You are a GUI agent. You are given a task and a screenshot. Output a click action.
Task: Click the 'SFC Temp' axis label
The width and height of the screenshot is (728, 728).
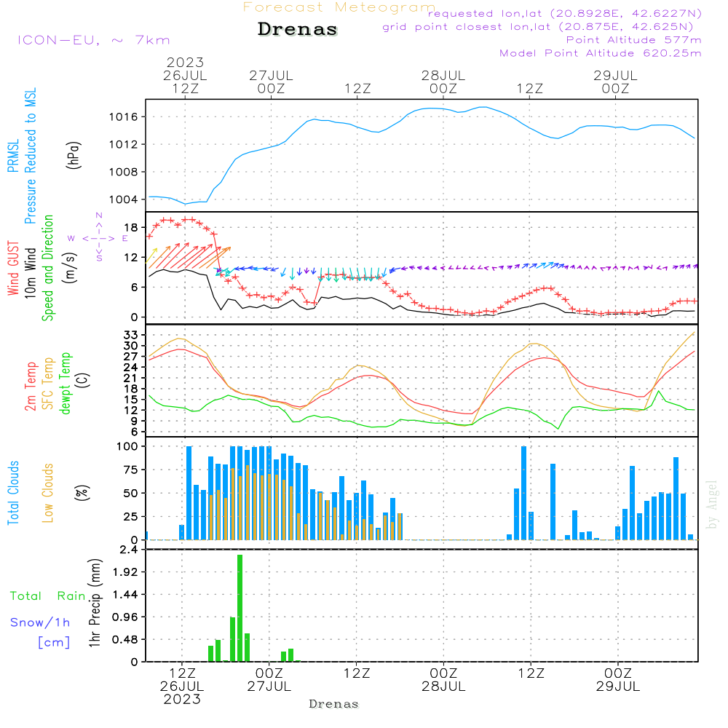click(48, 384)
